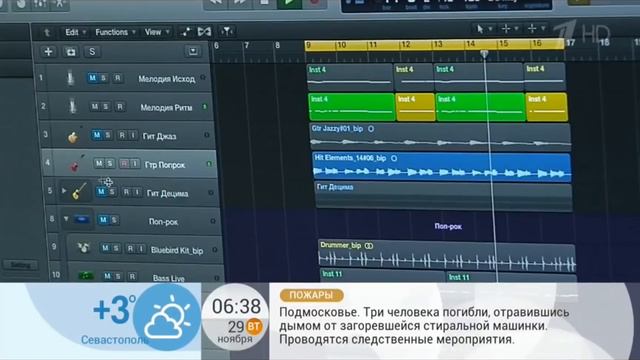
Task: Click the Мелодия Исход track name
Action: (x=167, y=79)
